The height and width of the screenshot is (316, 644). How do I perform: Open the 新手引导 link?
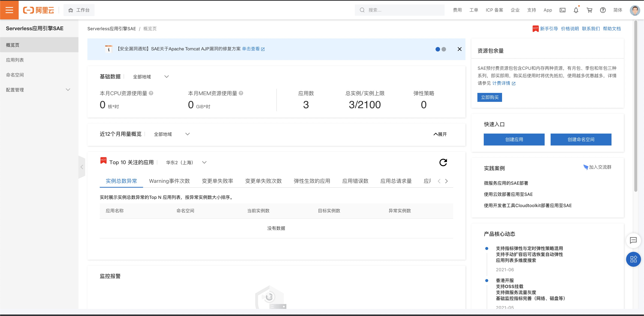[x=549, y=29]
